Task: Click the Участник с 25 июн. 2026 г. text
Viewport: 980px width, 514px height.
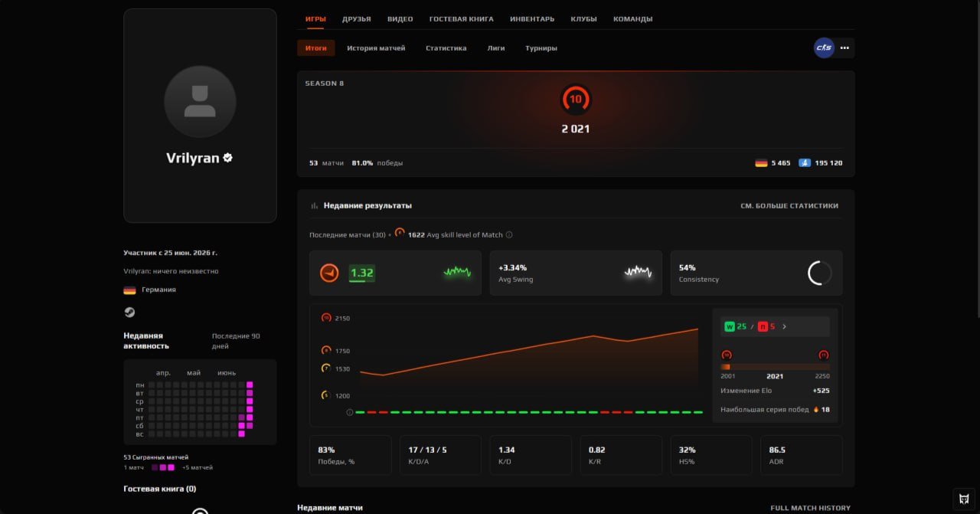Action: pos(170,253)
